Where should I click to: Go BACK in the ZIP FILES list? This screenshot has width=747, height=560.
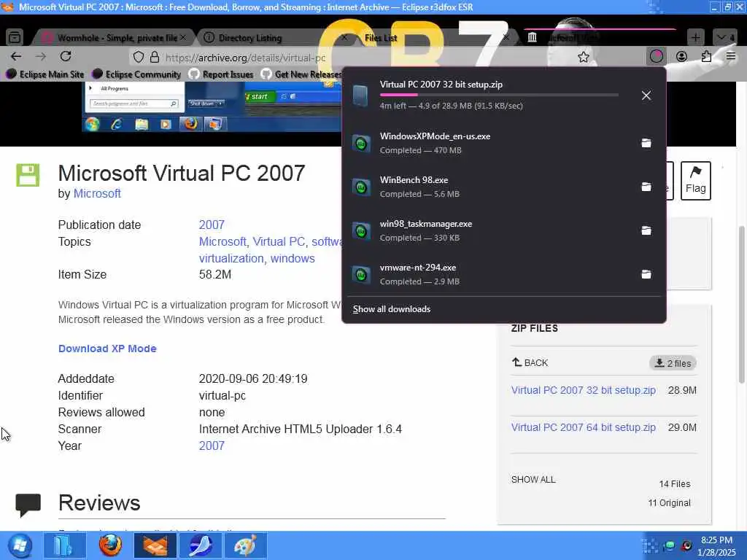530,363
